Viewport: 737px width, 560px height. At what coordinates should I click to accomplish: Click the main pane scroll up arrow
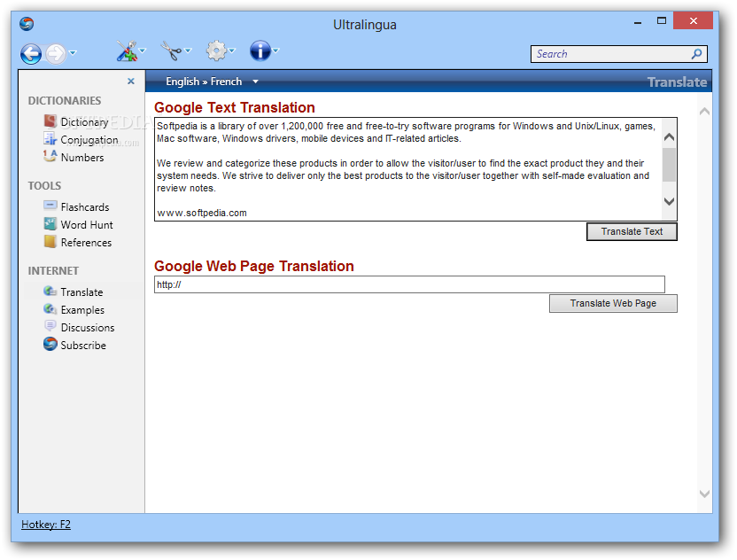click(x=704, y=112)
